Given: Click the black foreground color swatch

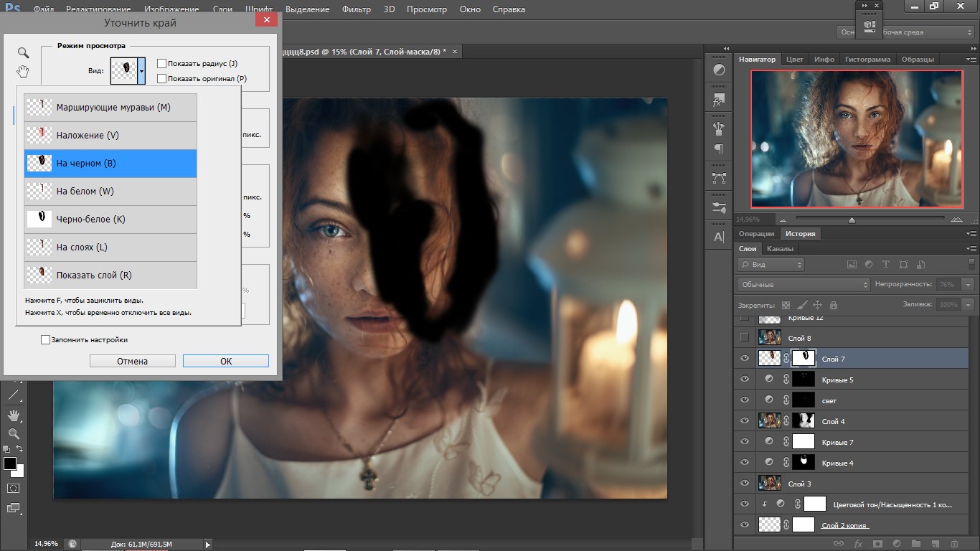Looking at the screenshot, I should 10,463.
